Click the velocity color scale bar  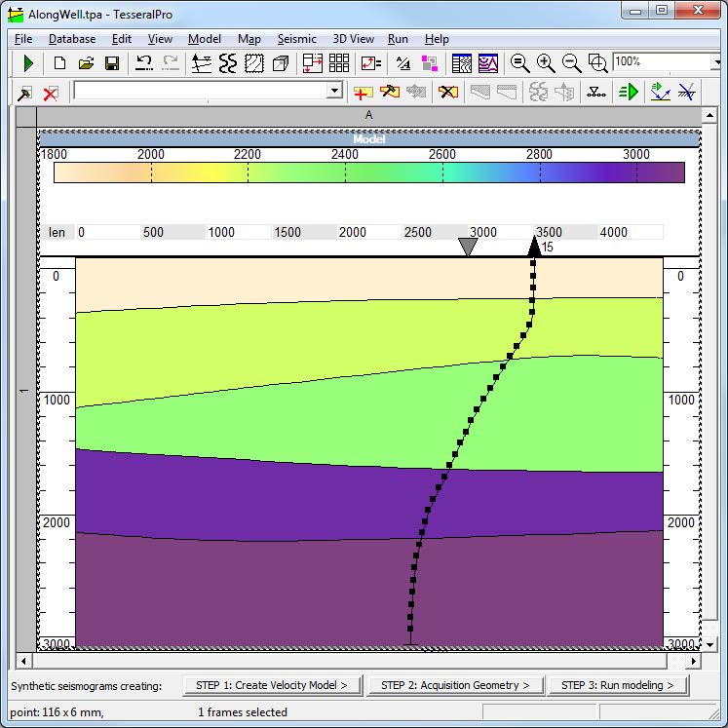pyautogui.click(x=368, y=172)
